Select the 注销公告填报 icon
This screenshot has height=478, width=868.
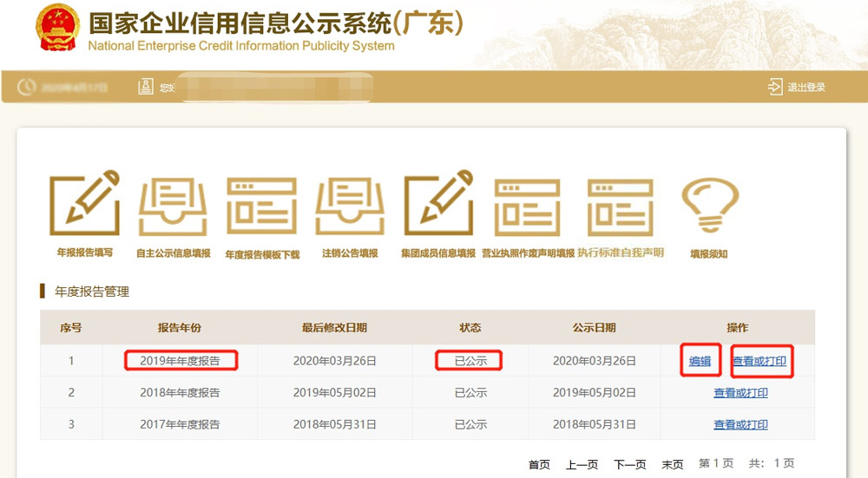coord(350,206)
